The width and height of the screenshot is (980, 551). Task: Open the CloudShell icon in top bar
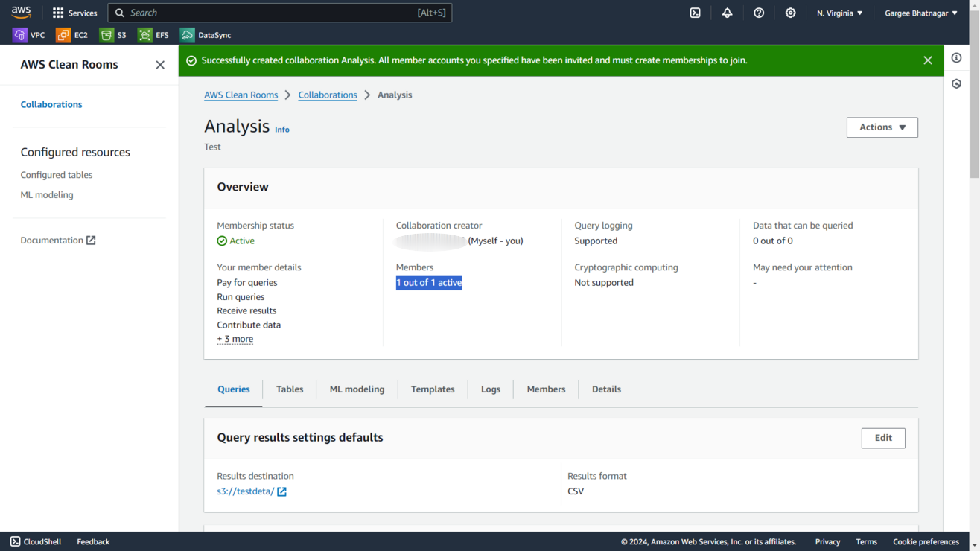pos(695,13)
